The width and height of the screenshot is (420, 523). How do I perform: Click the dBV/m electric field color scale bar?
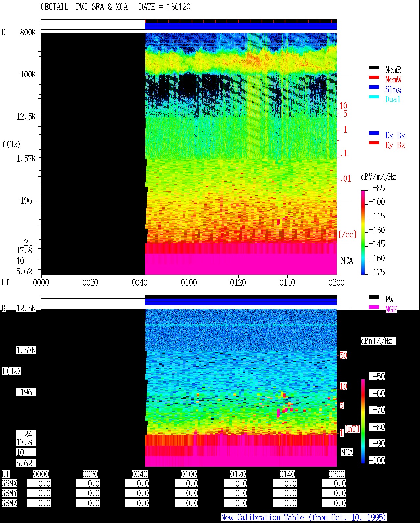pyautogui.click(x=363, y=232)
